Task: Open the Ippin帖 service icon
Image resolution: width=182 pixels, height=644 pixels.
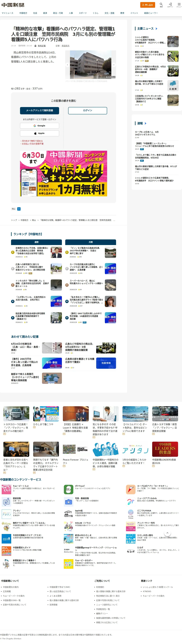Action: click(x=68, y=514)
